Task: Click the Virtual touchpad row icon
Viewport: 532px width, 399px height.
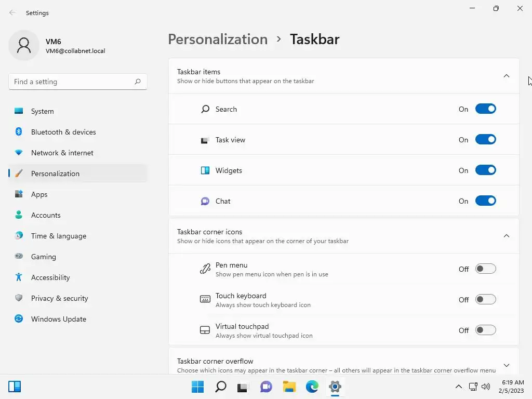Action: tap(205, 330)
